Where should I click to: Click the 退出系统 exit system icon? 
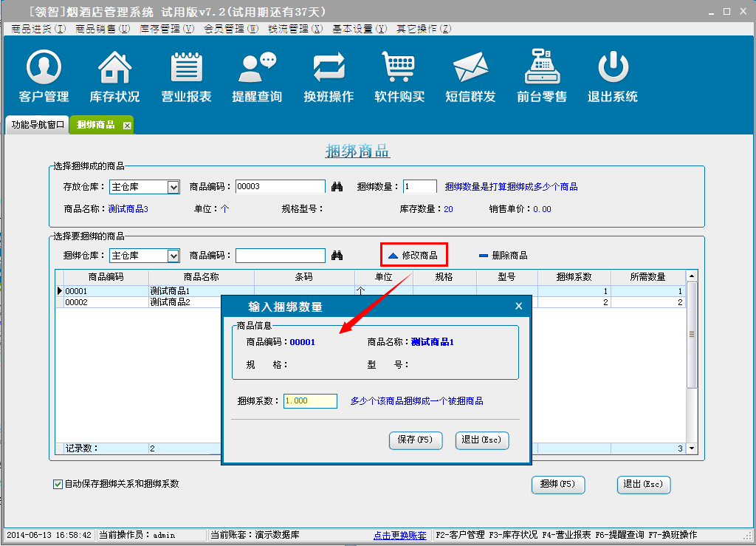click(x=613, y=76)
